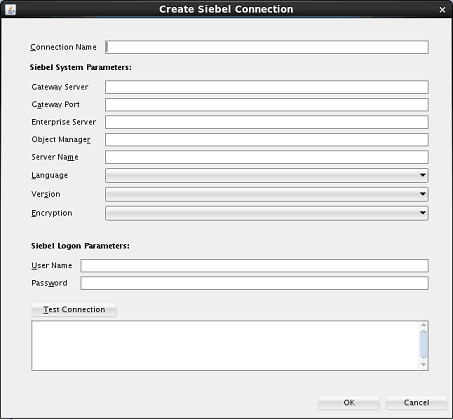This screenshot has width=453, height=420.
Task: Click the Version label
Action: point(46,194)
